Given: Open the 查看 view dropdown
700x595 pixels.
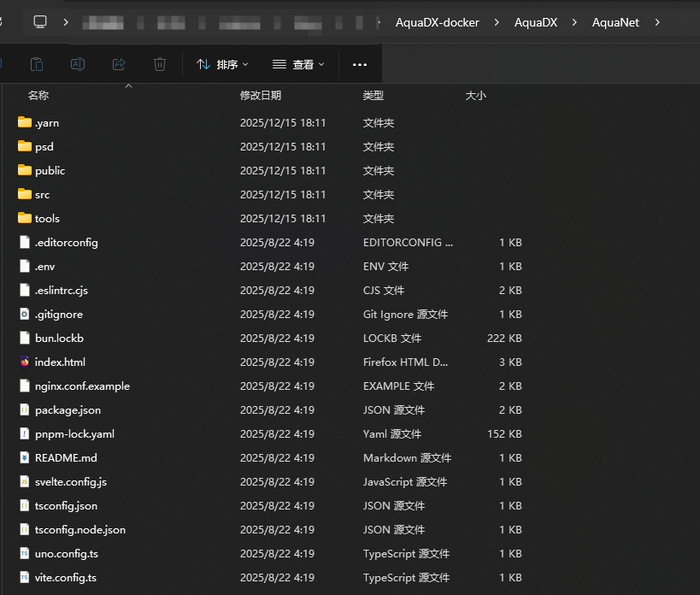Looking at the screenshot, I should point(298,65).
